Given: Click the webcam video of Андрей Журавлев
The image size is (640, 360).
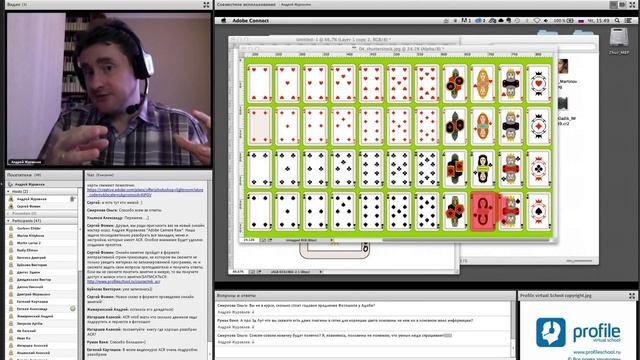Looking at the screenshot, I should point(109,89).
